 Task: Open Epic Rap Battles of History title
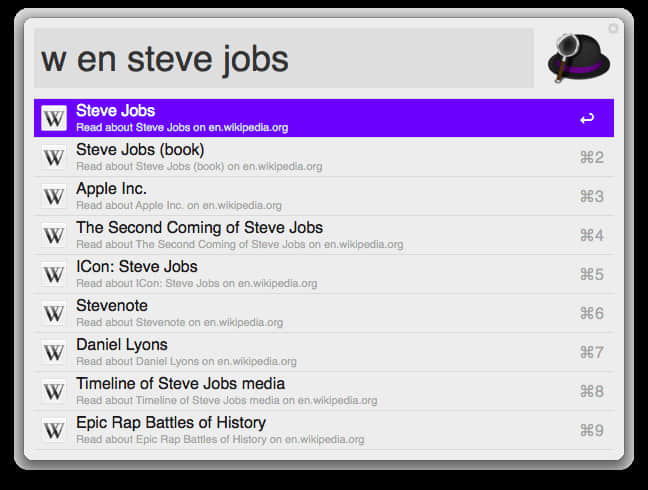point(171,423)
